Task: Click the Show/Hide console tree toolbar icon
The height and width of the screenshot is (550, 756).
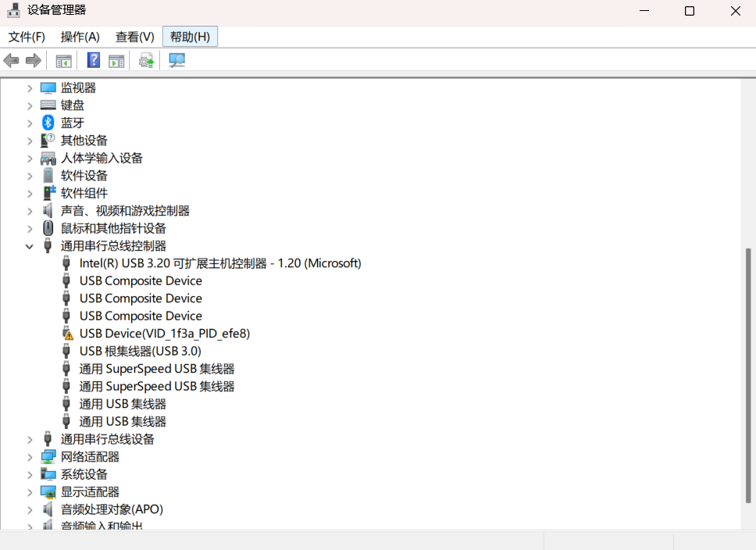Action: 63,60
